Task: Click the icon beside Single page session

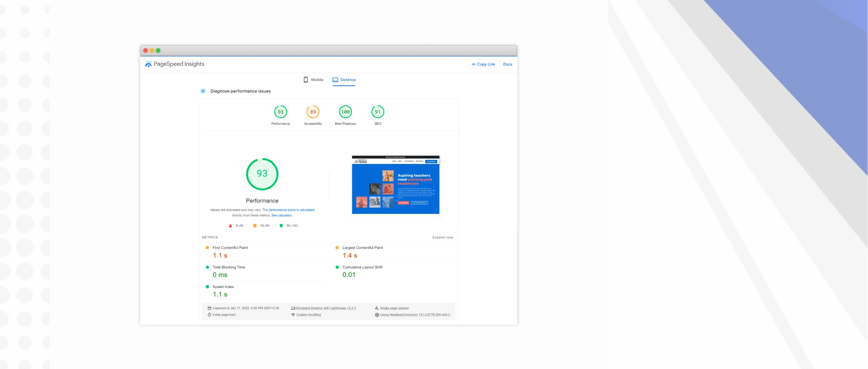Action: 377,308
